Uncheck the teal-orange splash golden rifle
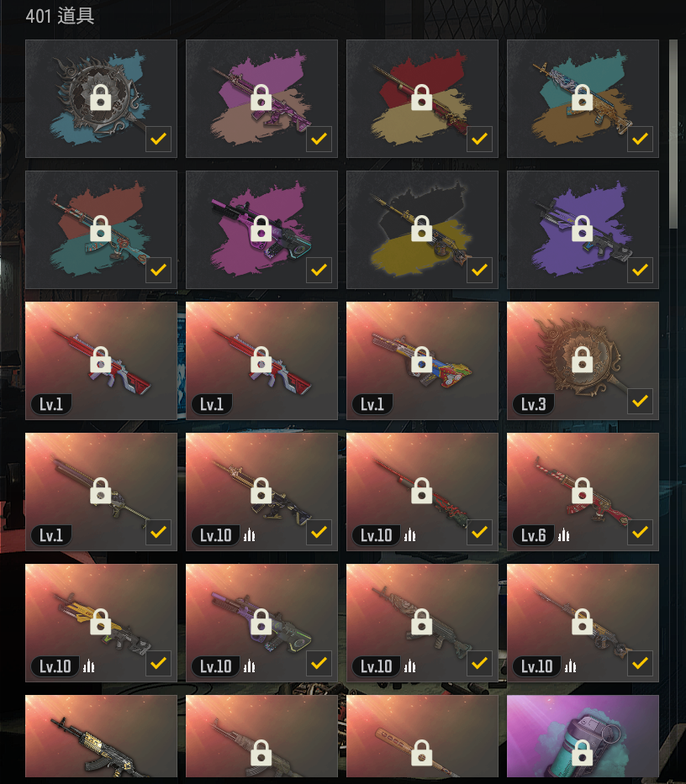This screenshot has height=784, width=686. pyautogui.click(x=640, y=139)
